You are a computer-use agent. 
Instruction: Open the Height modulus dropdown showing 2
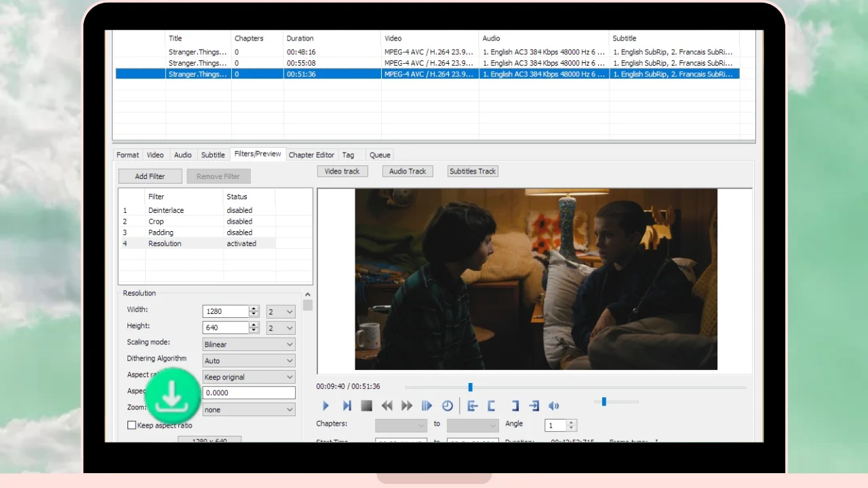point(281,327)
